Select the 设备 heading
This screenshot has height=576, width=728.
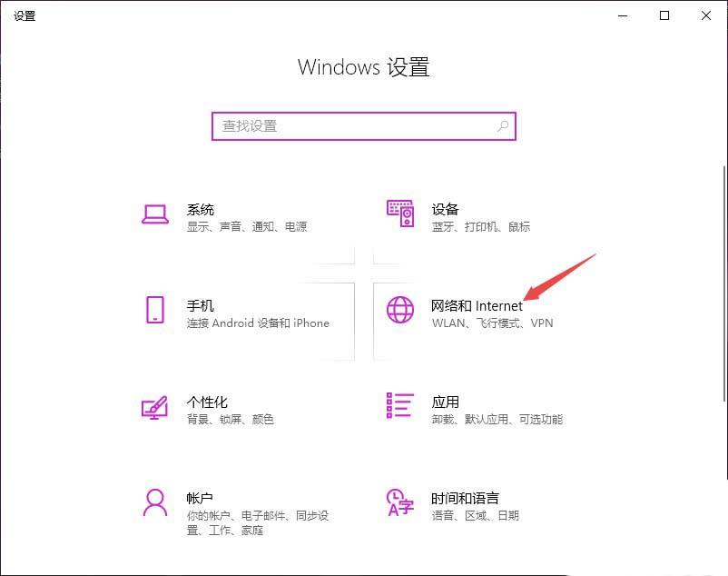(446, 210)
